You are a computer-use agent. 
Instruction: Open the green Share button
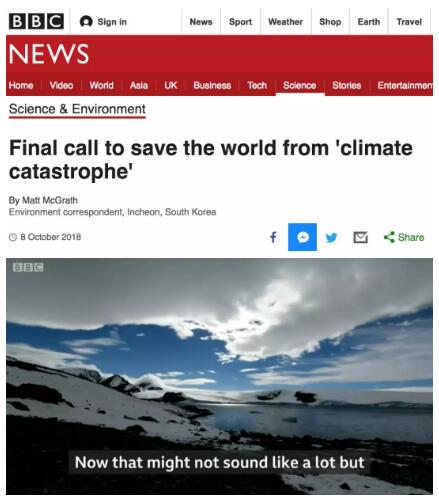tap(404, 237)
